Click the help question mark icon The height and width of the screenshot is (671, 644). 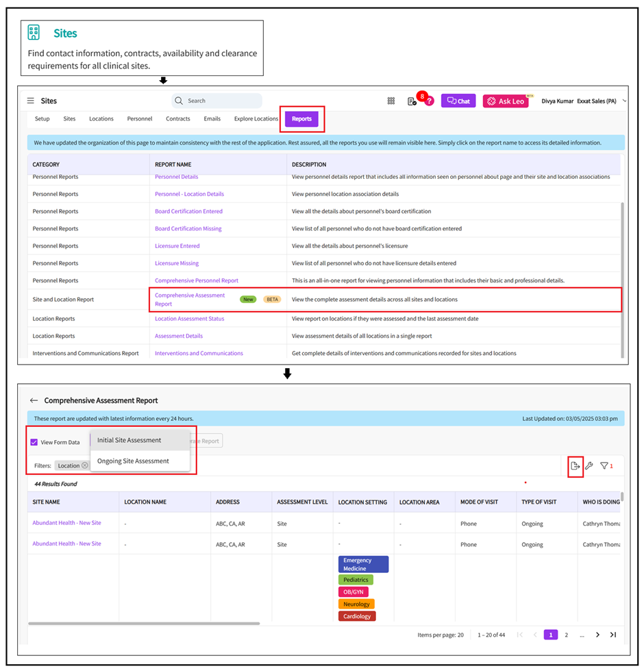coord(429,101)
